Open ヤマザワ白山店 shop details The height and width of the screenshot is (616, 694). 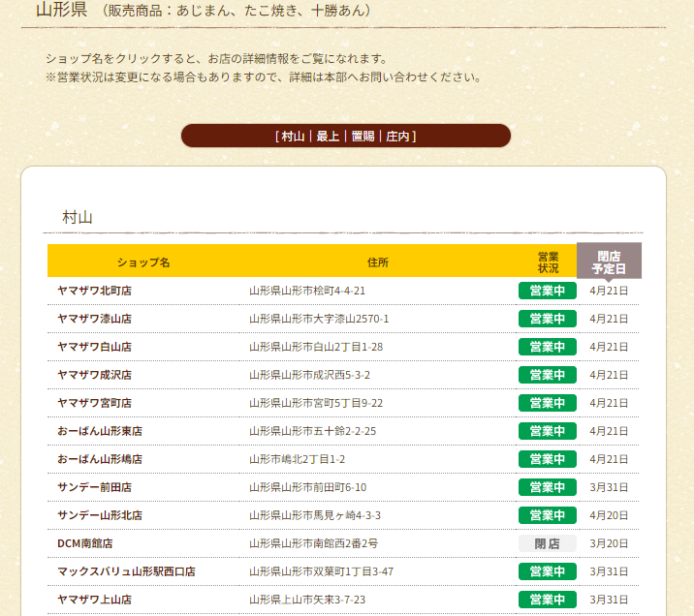click(x=94, y=347)
